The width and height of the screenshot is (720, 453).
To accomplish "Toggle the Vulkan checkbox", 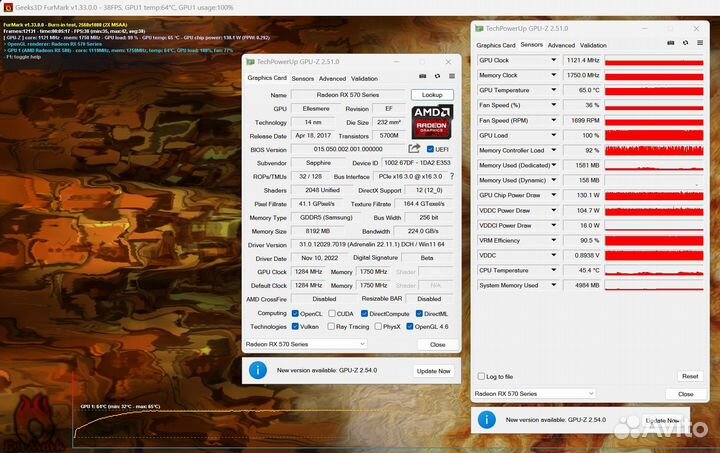I will pyautogui.click(x=295, y=326).
